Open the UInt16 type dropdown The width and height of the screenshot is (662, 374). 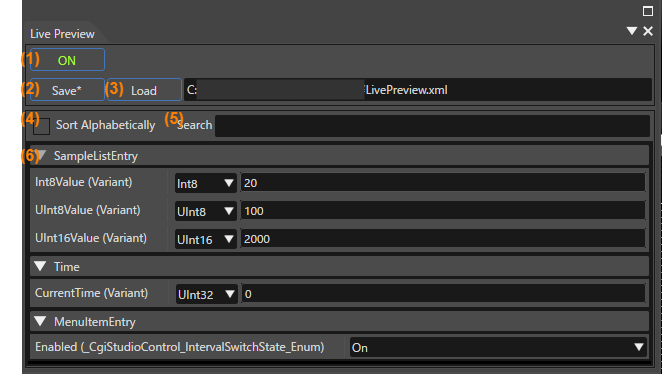pos(206,239)
